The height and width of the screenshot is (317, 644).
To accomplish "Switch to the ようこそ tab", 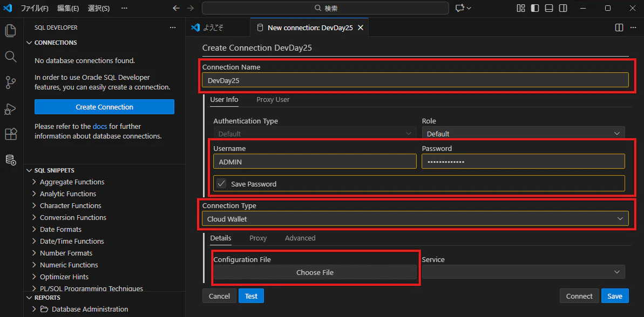I will coord(218,27).
